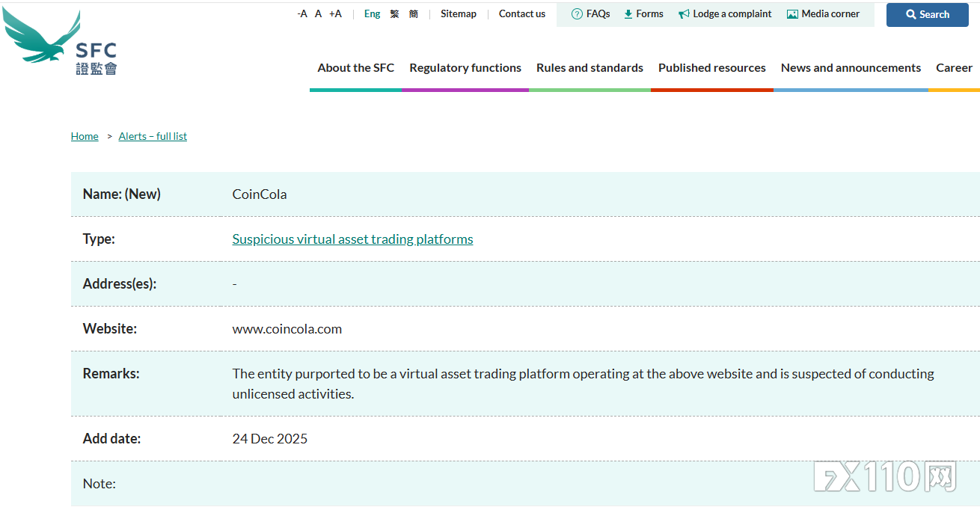980x510 pixels.
Task: Click the Media corner picture icon
Action: pyautogui.click(x=792, y=14)
